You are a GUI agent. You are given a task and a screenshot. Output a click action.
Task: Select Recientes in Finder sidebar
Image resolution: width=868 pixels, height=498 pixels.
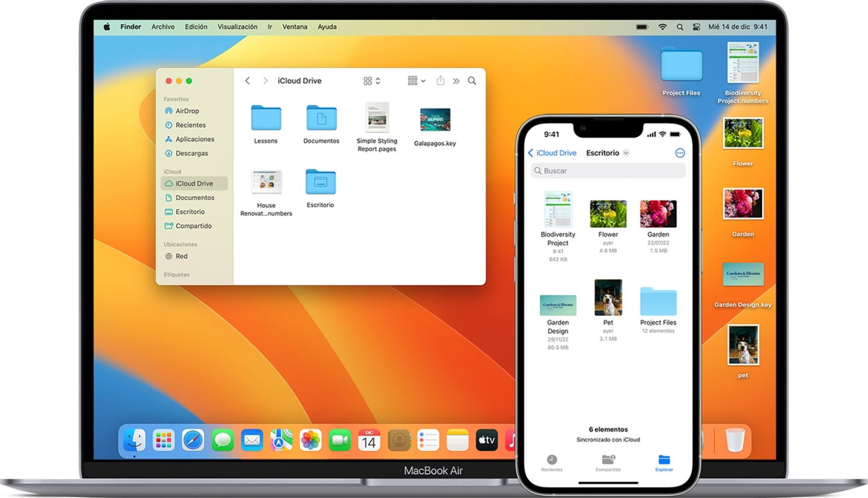pos(194,125)
